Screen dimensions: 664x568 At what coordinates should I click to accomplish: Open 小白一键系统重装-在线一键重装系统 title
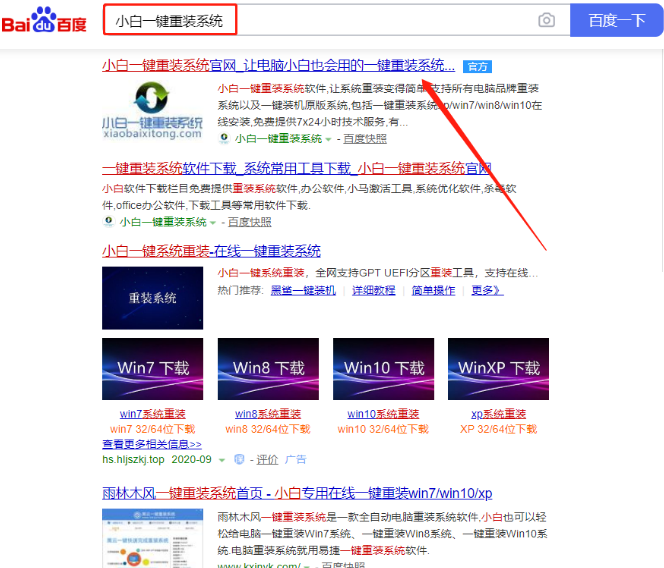coord(211,251)
